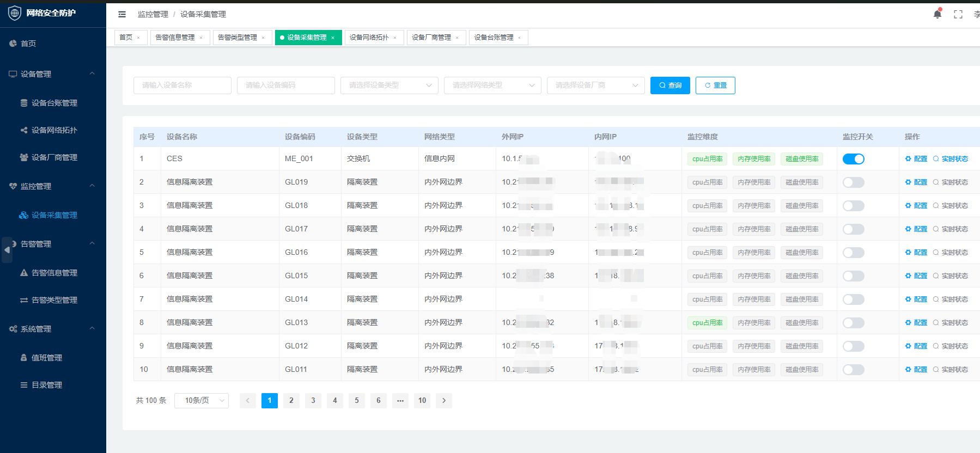Open 配置 for GL017 row
The image size is (980, 453).
[x=916, y=229]
